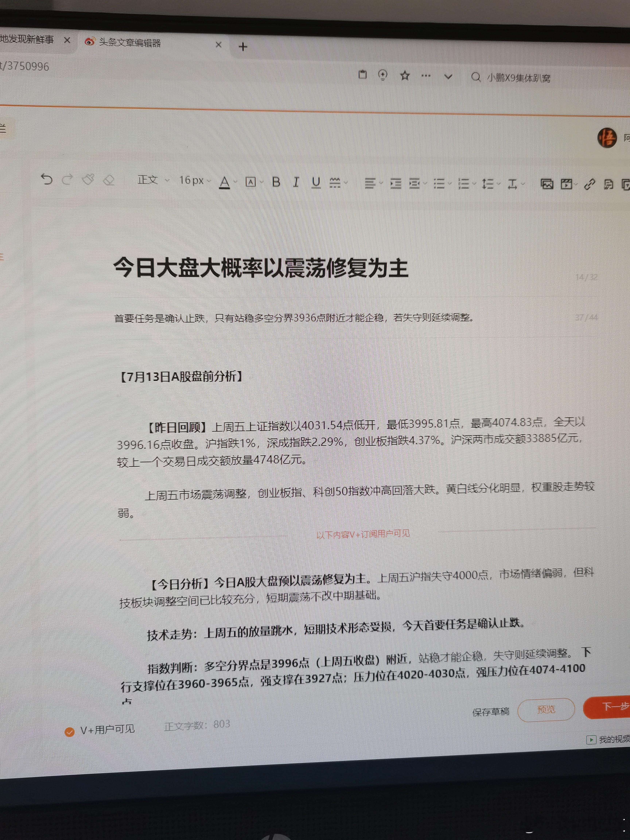Screen dimensions: 630x840
Task: Insert a hyperlink
Action: [x=589, y=184]
